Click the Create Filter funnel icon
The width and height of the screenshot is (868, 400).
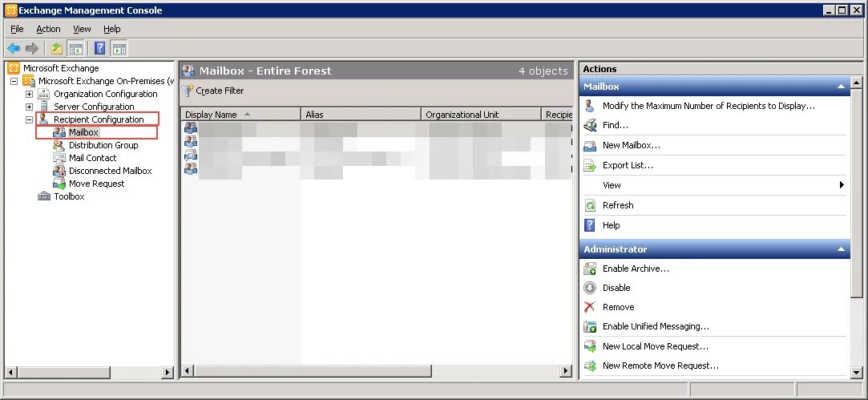coord(188,91)
